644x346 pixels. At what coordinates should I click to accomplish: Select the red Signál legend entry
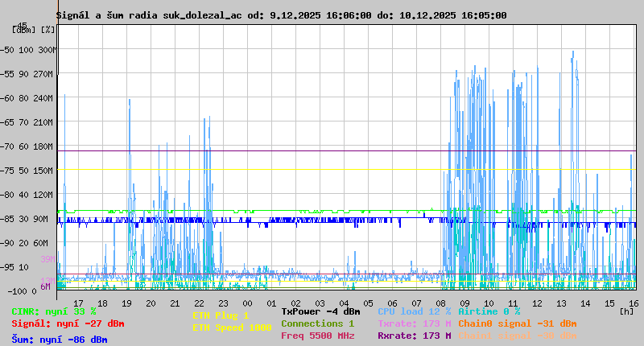[68, 323]
